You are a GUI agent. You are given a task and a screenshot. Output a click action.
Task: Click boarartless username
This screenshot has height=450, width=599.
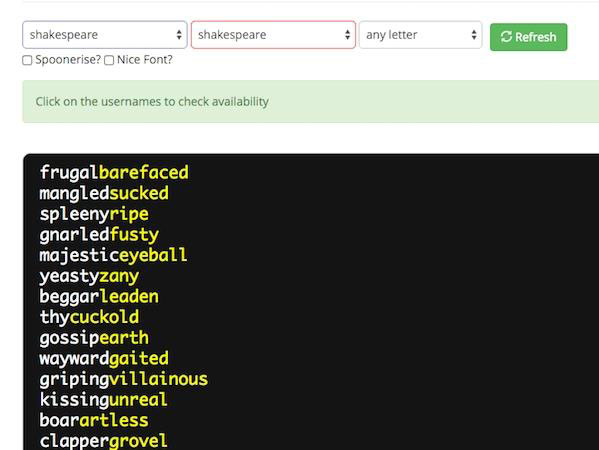pos(94,420)
